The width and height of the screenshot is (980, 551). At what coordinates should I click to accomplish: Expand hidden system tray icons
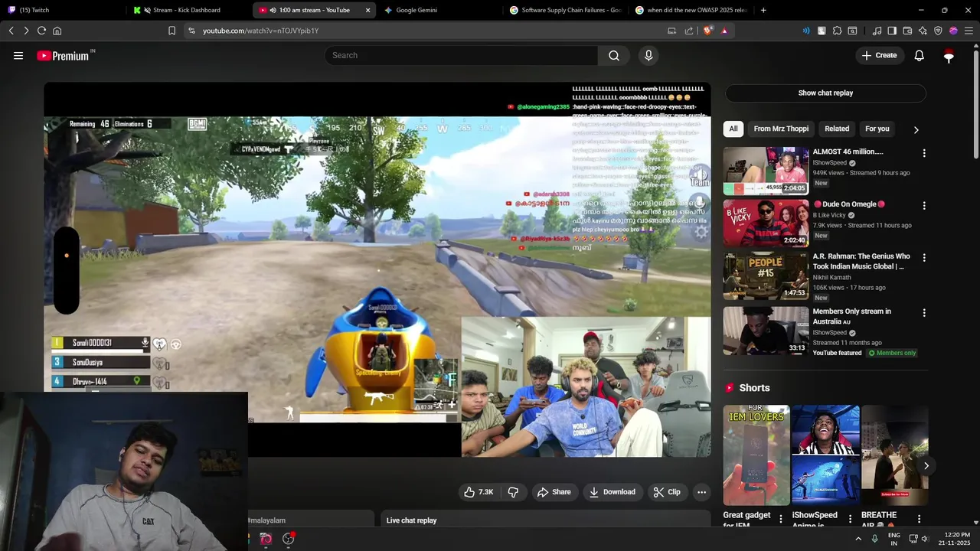[858, 539]
